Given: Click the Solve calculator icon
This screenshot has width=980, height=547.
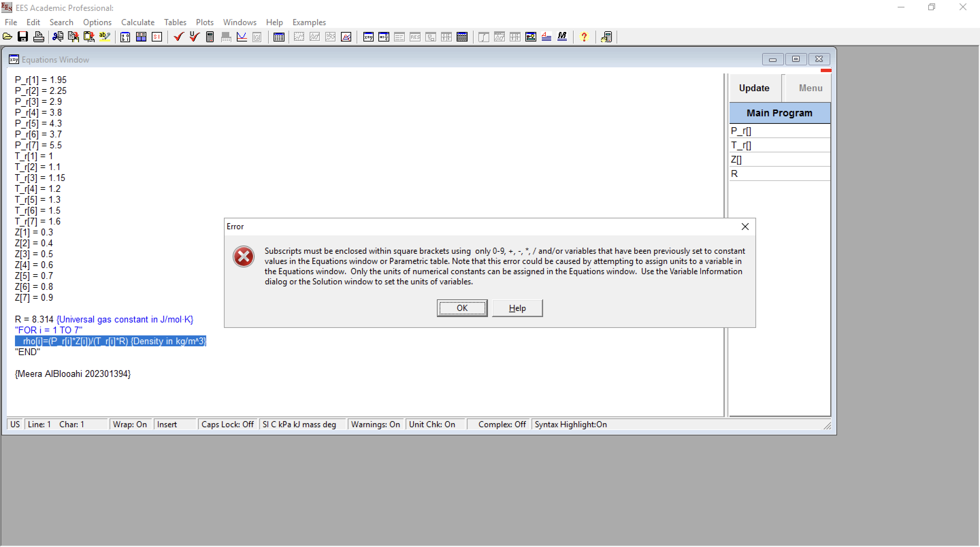Looking at the screenshot, I should coord(210,37).
